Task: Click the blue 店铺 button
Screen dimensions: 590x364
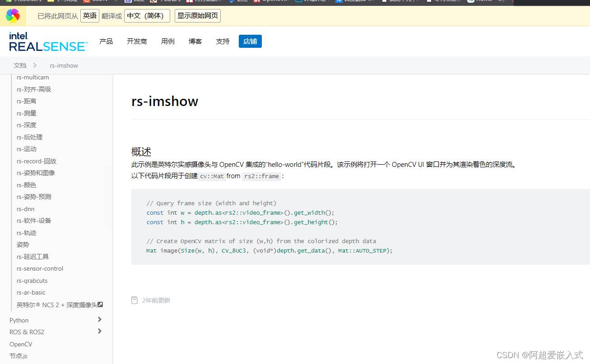Action: [250, 41]
